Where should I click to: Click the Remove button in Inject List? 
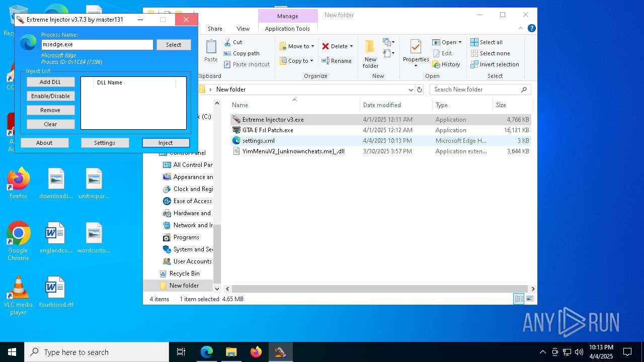point(50,110)
